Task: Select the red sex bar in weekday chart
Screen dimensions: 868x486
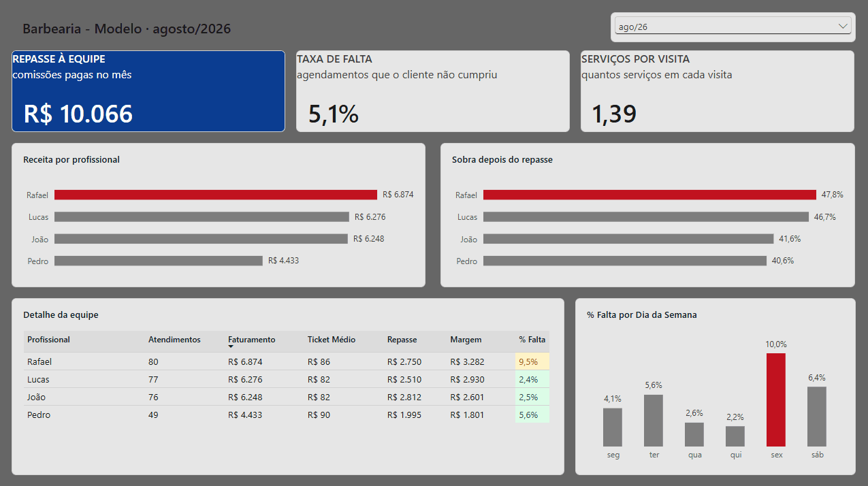Action: click(776, 400)
